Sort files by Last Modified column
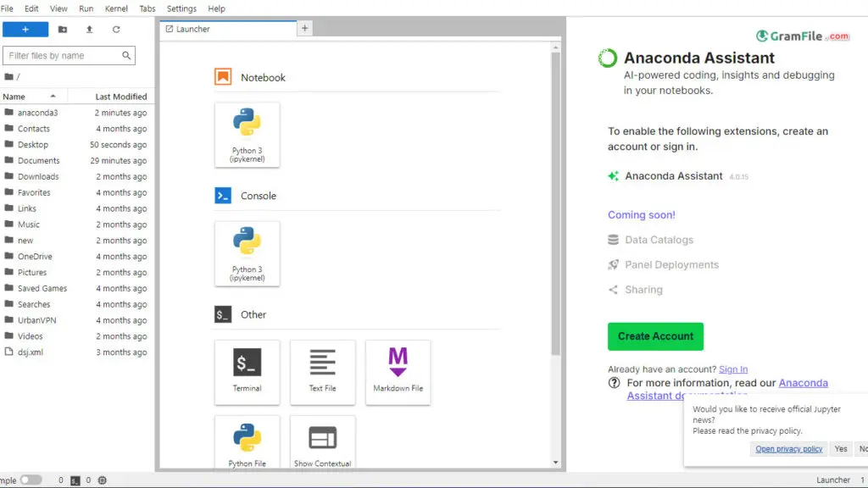The image size is (868, 488). pyautogui.click(x=111, y=97)
